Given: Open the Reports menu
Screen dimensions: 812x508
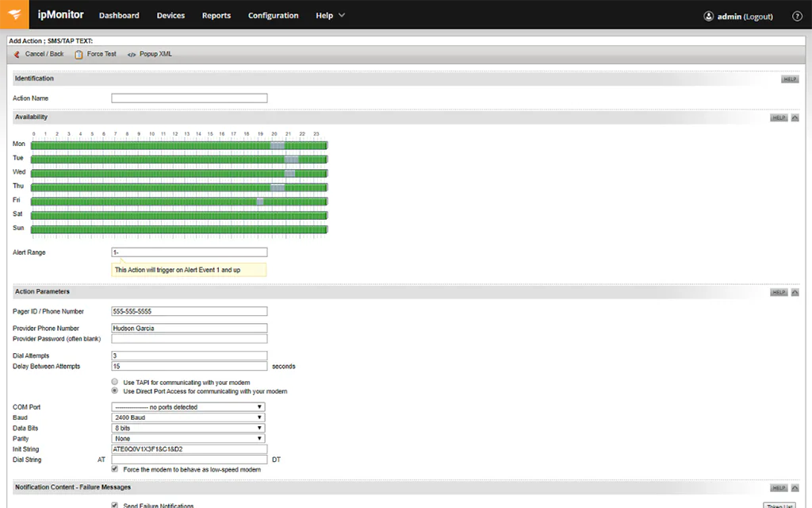Looking at the screenshot, I should pos(216,16).
